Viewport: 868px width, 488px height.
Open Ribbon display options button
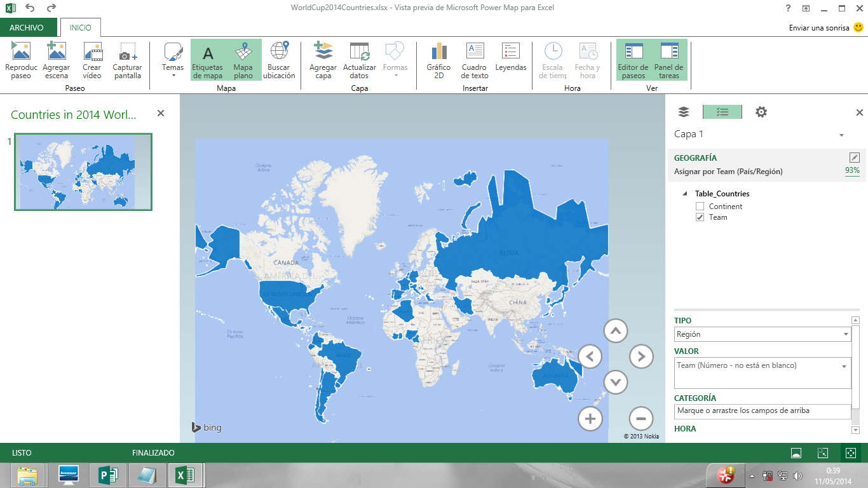[806, 8]
